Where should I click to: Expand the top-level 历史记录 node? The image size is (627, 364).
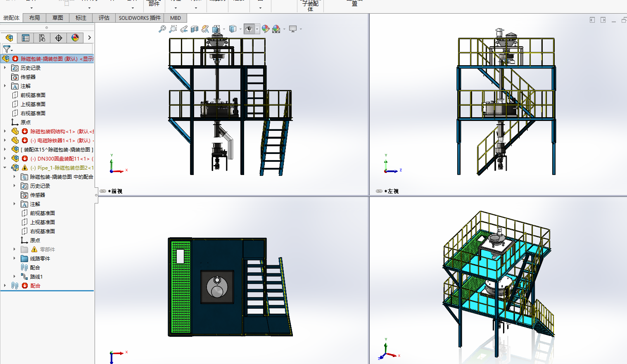(5, 68)
